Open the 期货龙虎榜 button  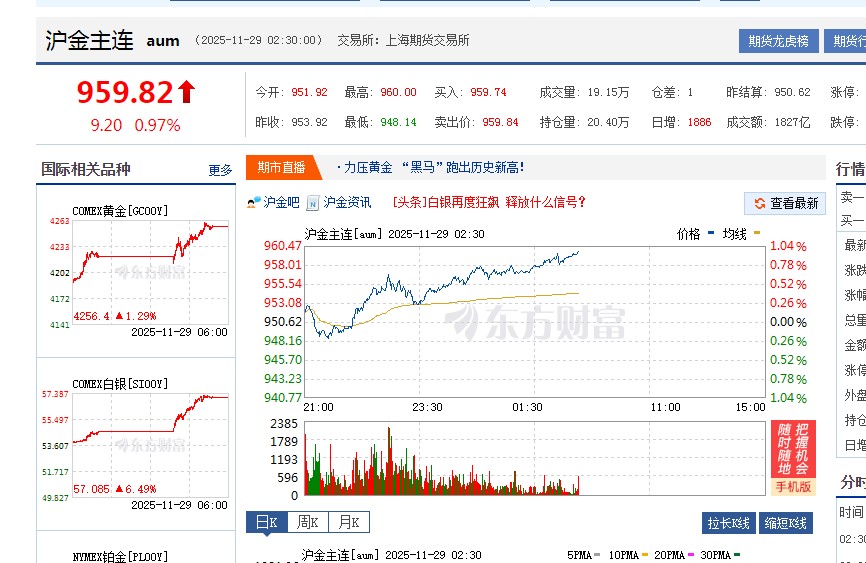pos(779,41)
